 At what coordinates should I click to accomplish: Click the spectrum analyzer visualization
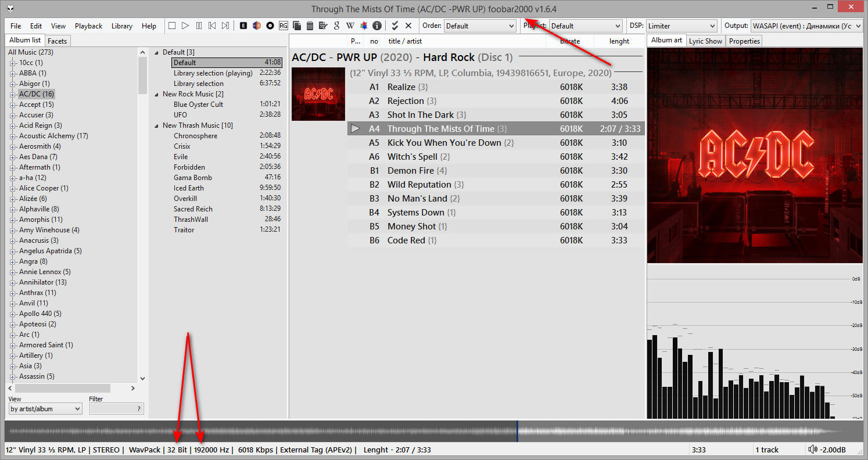755,343
